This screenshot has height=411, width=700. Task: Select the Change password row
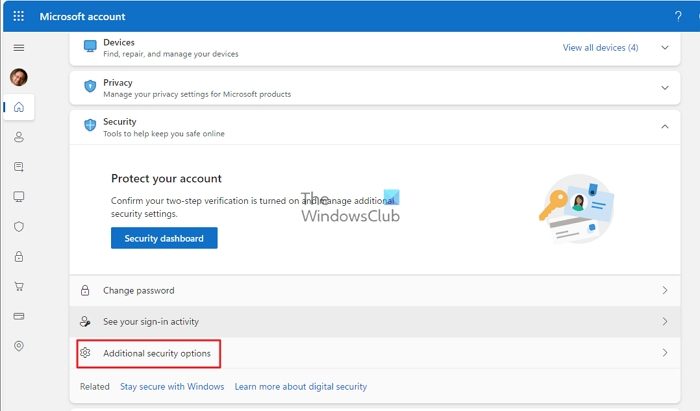tap(139, 291)
